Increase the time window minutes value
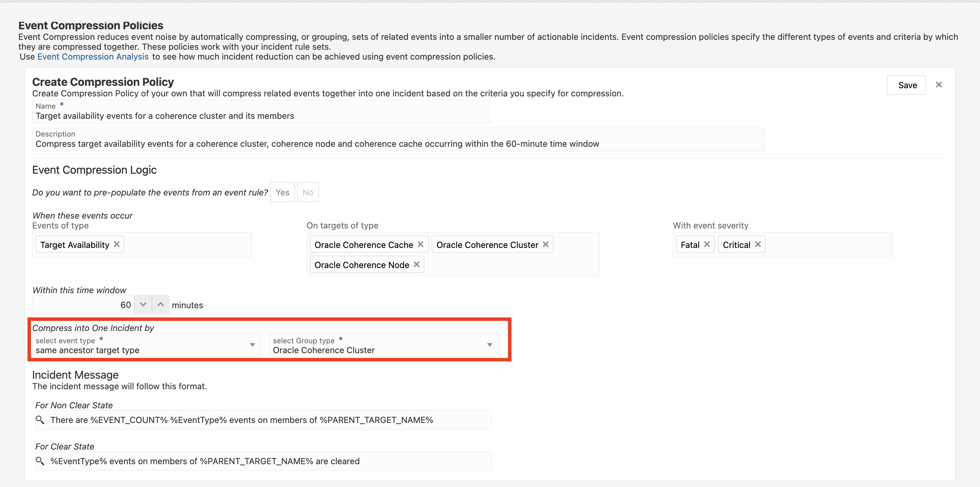This screenshot has width=980, height=487. pos(161,304)
